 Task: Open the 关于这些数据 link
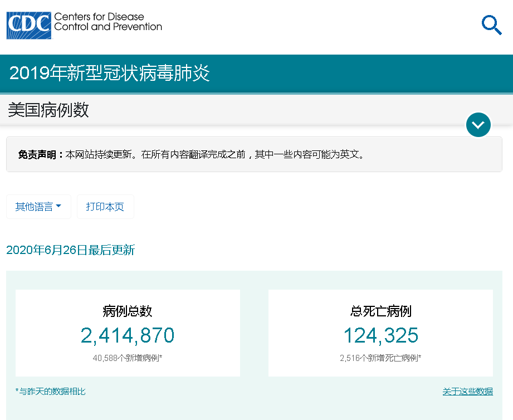click(x=467, y=392)
